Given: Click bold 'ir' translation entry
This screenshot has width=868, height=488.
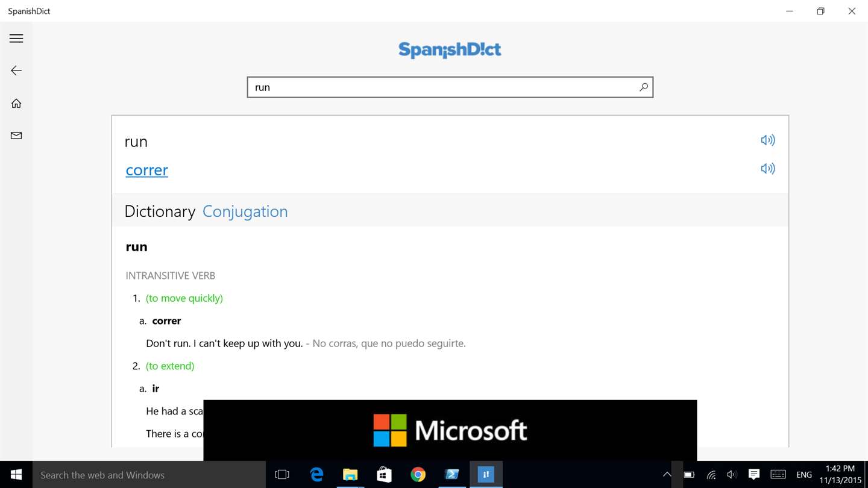Looking at the screenshot, I should pyautogui.click(x=156, y=389).
